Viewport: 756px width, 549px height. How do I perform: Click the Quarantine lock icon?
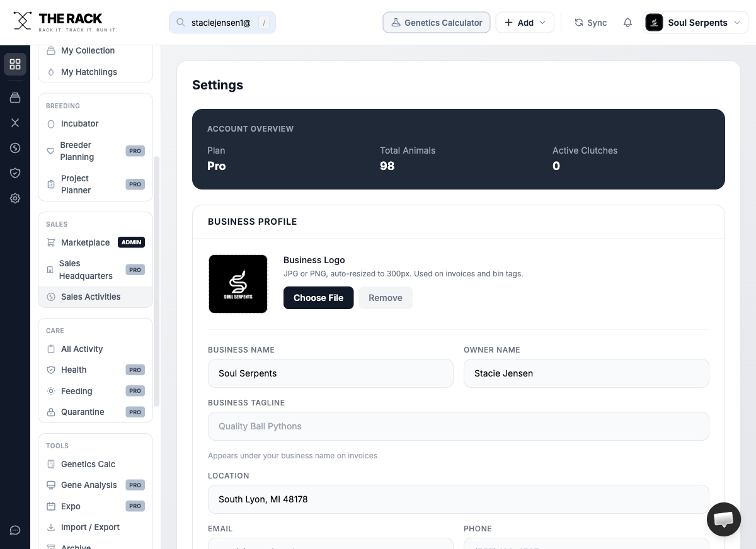click(x=51, y=412)
